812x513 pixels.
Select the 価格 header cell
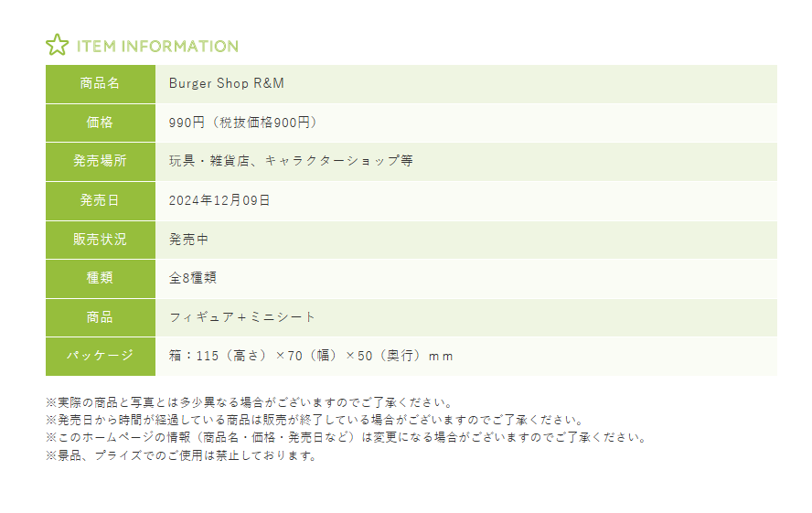[101, 123]
